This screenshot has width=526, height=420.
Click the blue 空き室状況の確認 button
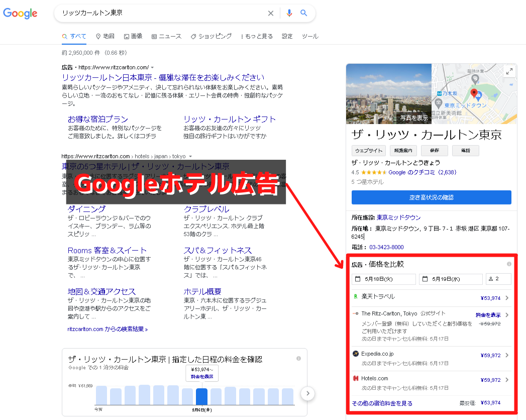click(432, 197)
